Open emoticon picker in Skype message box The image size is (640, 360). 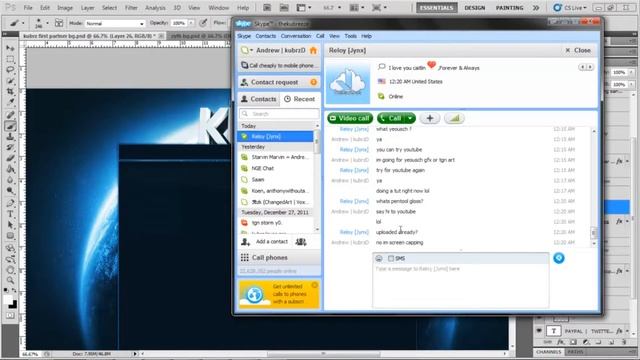click(x=379, y=258)
